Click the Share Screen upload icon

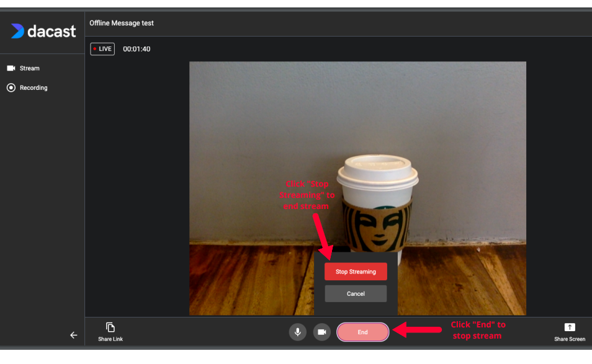coord(569,327)
